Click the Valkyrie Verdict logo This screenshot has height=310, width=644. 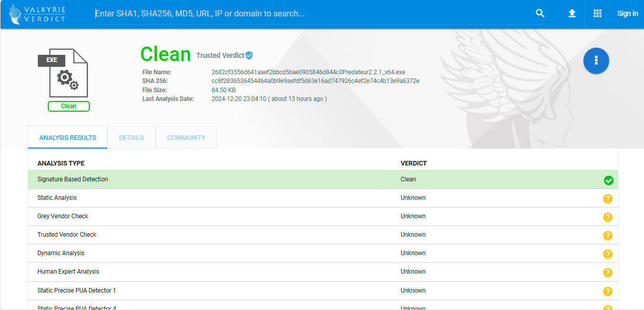tap(37, 14)
